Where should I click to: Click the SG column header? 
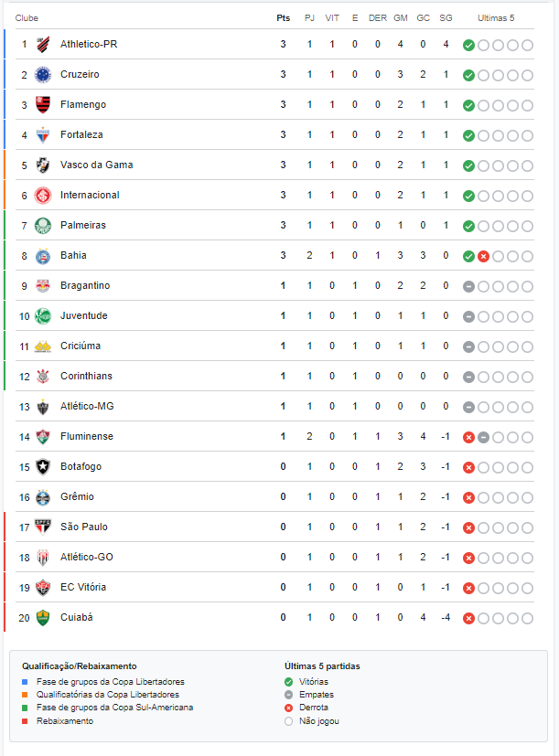tap(446, 18)
